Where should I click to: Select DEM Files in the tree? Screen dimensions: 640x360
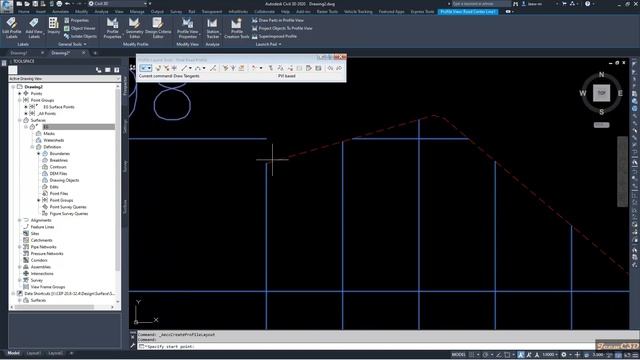(58, 173)
